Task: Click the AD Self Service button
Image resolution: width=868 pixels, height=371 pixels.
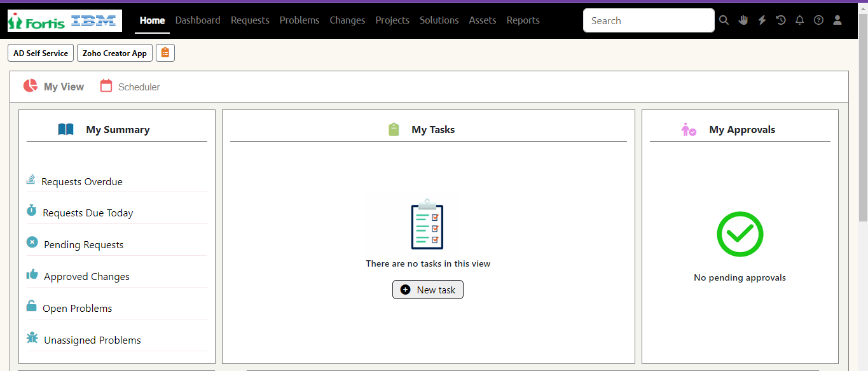Action: [x=41, y=53]
